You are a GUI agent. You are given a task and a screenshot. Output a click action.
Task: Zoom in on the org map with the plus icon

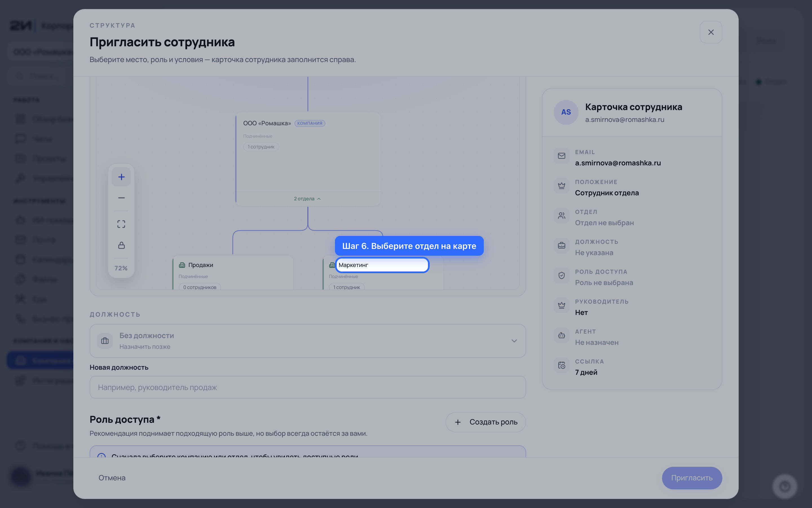pos(121,177)
